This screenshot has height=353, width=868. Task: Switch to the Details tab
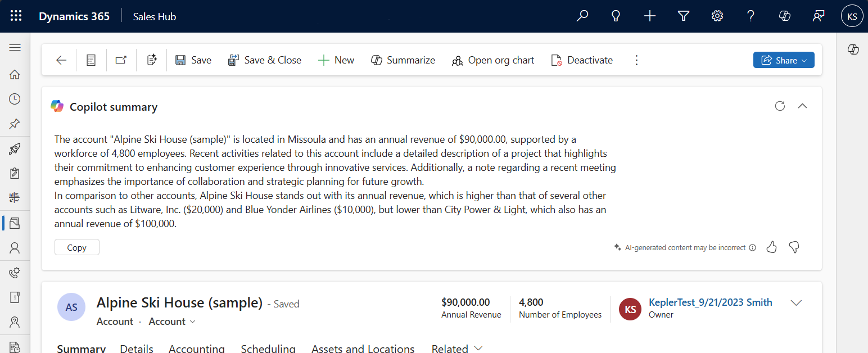[x=137, y=349]
